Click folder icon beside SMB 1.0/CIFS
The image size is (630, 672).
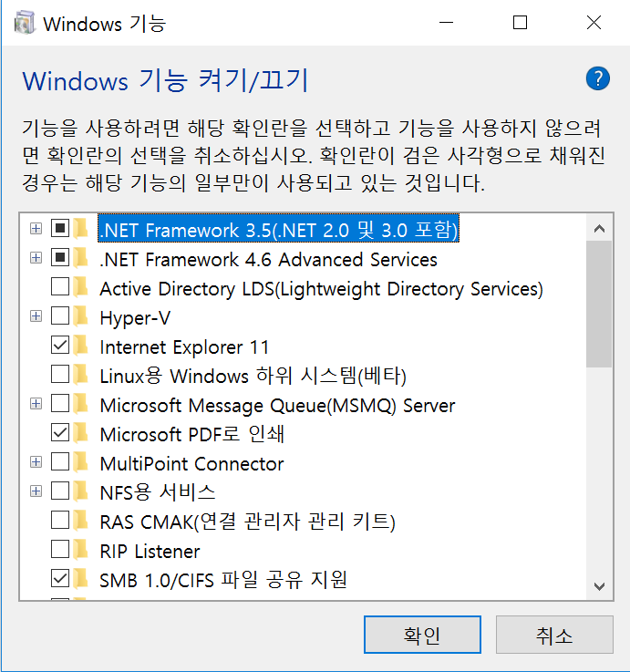[x=80, y=579]
